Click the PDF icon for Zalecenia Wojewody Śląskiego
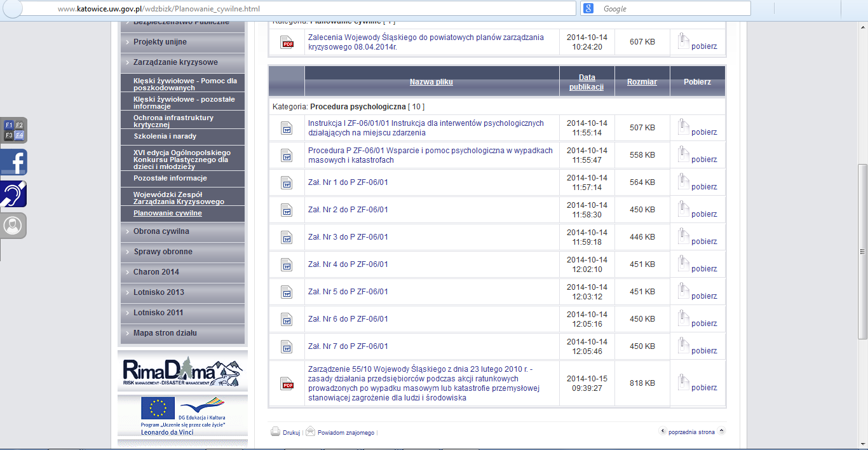The width and height of the screenshot is (868, 450). point(287,43)
